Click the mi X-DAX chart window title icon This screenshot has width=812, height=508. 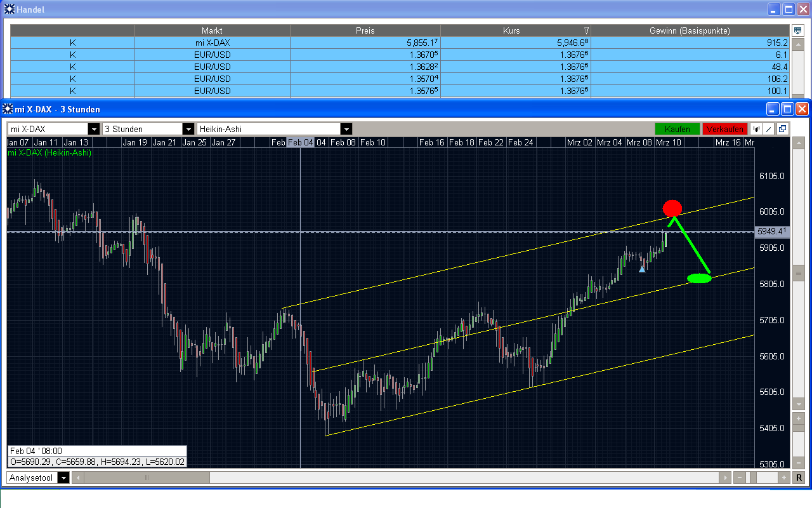[x=8, y=109]
